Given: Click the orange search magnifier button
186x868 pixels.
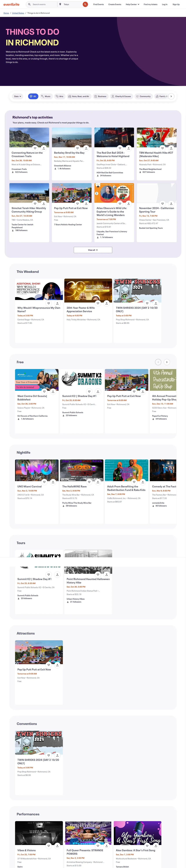Looking at the screenshot, I should tap(85, 4).
